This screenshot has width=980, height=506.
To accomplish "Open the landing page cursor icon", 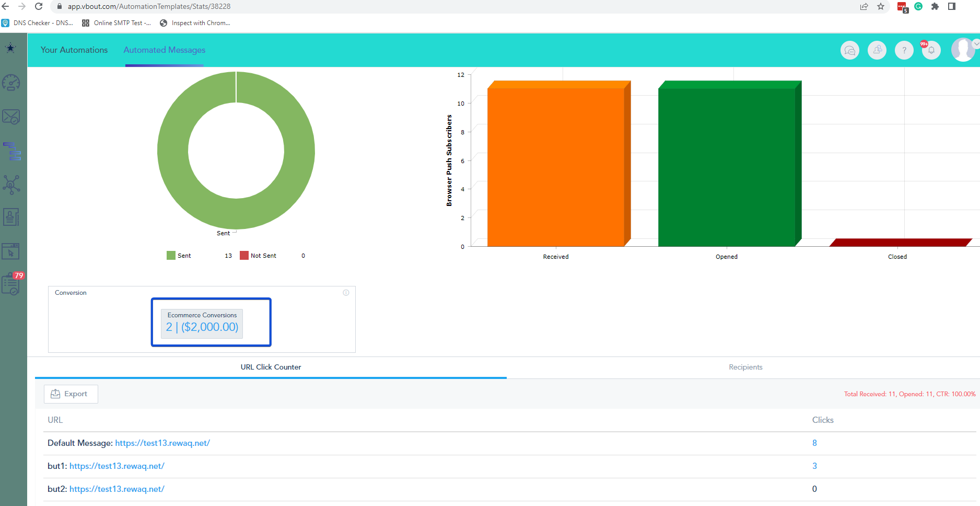I will 11,251.
